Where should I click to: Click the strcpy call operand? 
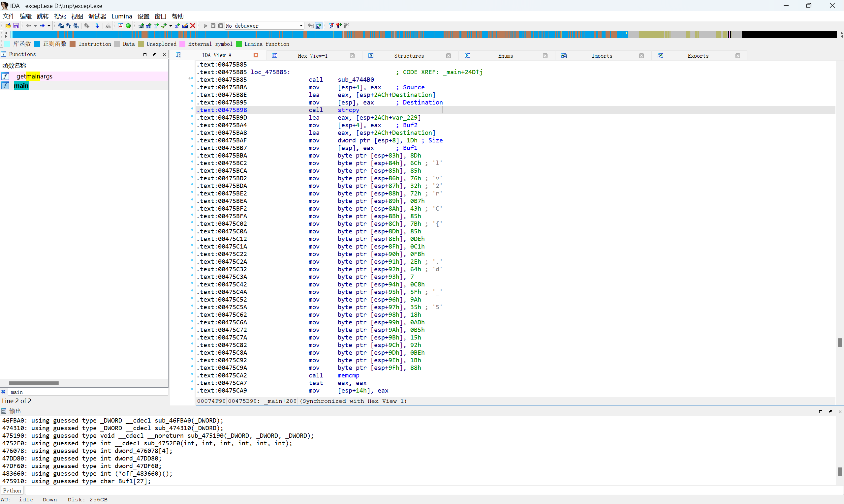348,110
